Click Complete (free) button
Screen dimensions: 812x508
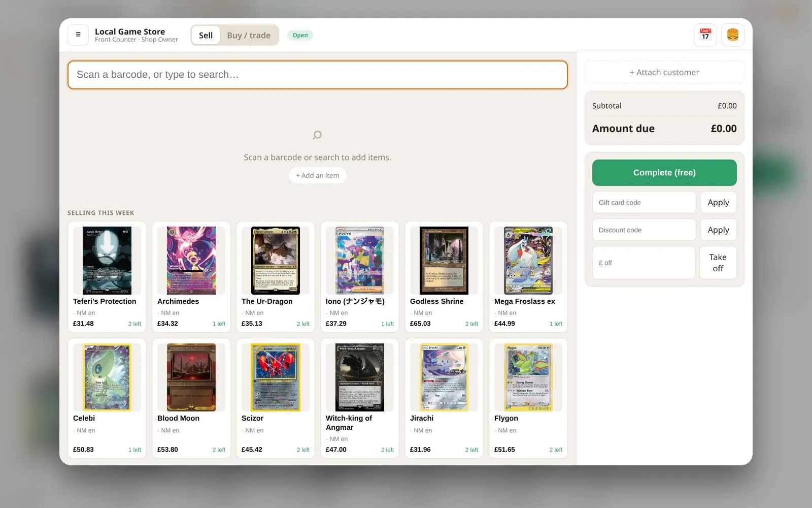point(664,173)
